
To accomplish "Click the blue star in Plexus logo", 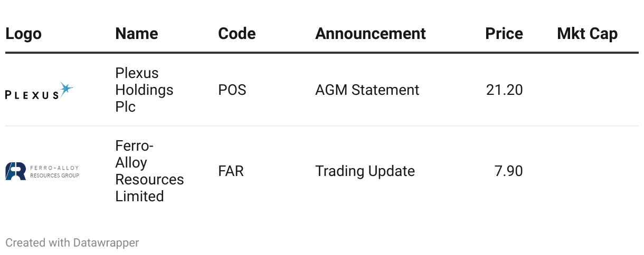I will tap(65, 89).
